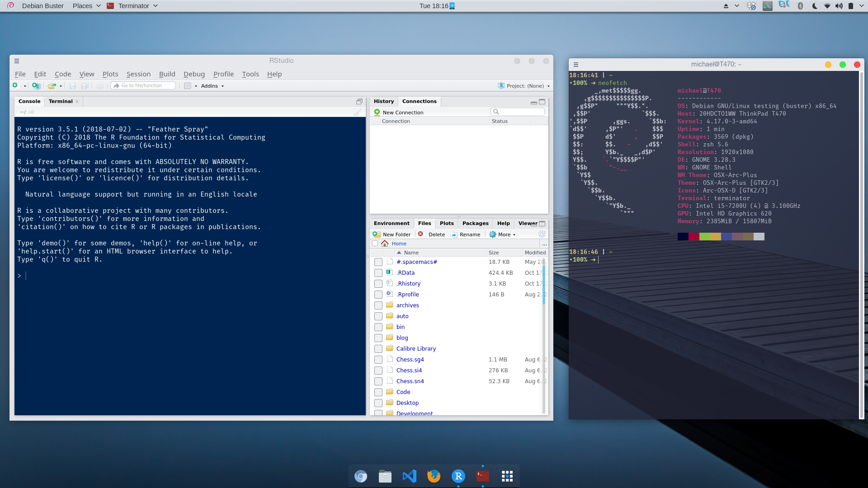Switch to the Packages tab

[x=475, y=223]
